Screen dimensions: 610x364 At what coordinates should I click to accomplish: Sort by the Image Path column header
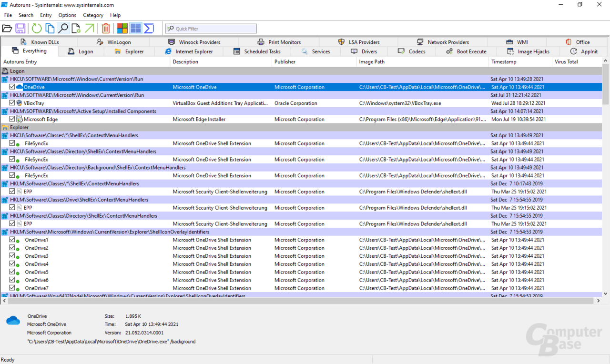423,61
